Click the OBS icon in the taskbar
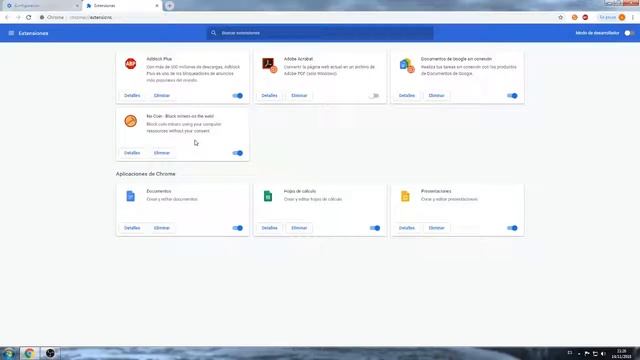640x360 pixels. tap(50, 353)
